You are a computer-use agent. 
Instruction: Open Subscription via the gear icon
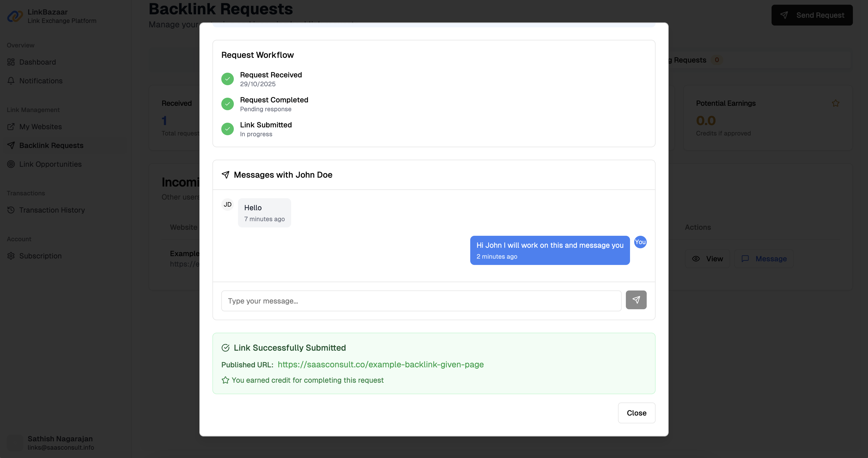10,256
